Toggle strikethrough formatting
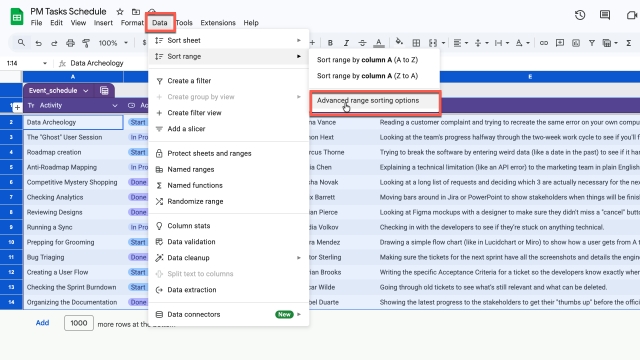This screenshot has height=360, width=640. 362,43
